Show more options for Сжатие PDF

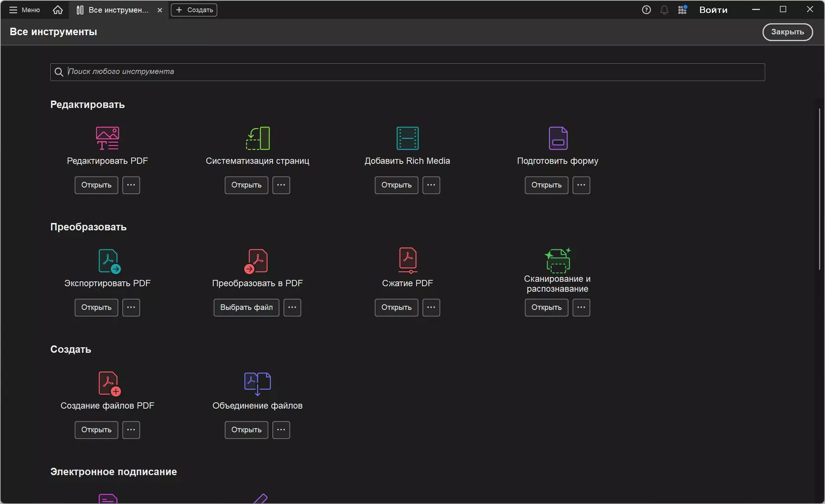[431, 307]
